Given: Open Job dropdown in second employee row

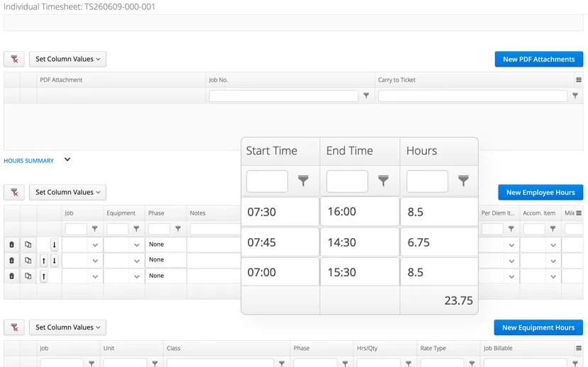Looking at the screenshot, I should point(95,261).
